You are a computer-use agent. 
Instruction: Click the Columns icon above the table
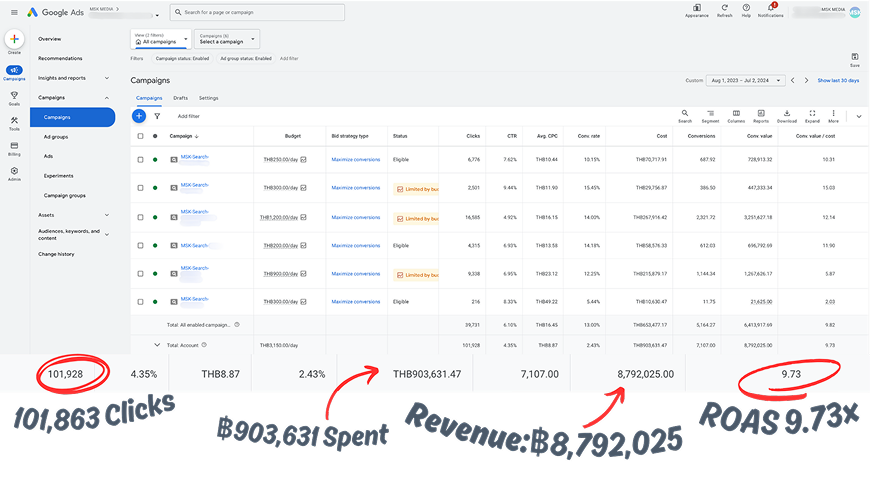(x=735, y=115)
